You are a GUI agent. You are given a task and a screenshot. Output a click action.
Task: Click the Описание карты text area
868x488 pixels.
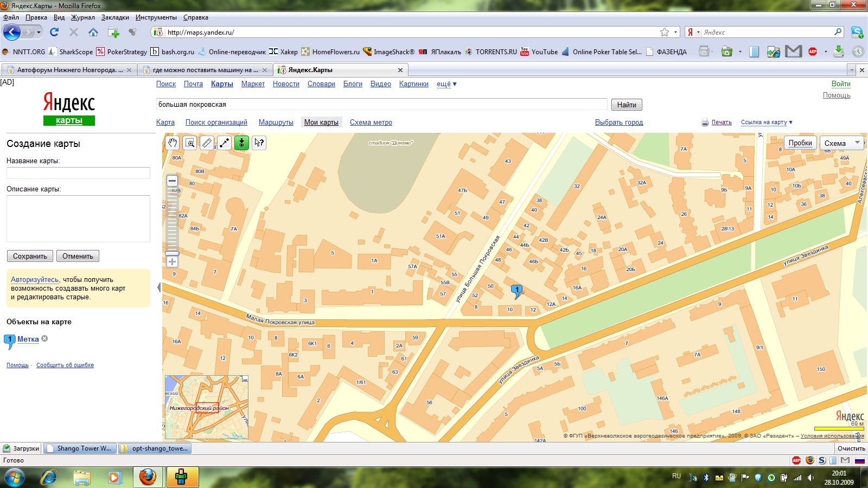[x=78, y=219]
